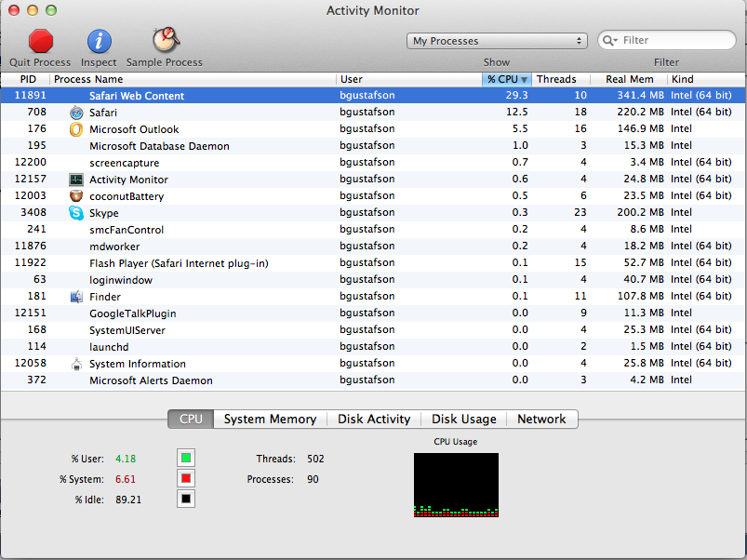Select the Microsoft Database Daemon process
The width and height of the screenshot is (747, 560).
tap(374, 146)
